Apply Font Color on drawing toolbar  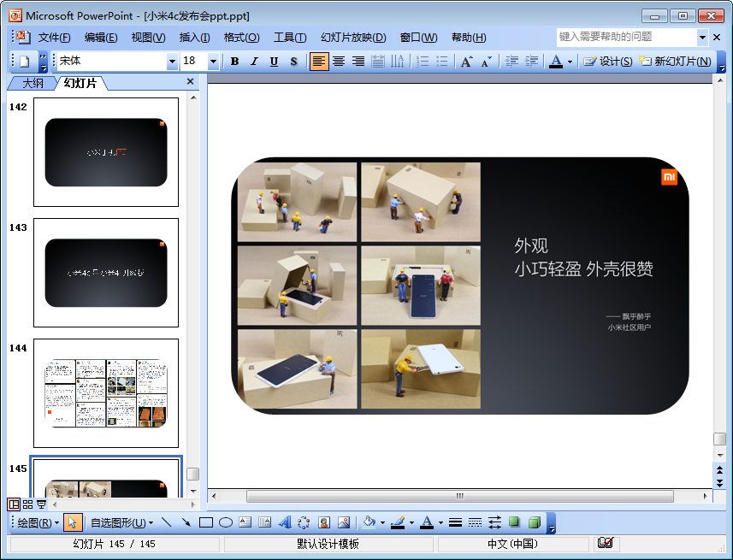tap(426, 522)
